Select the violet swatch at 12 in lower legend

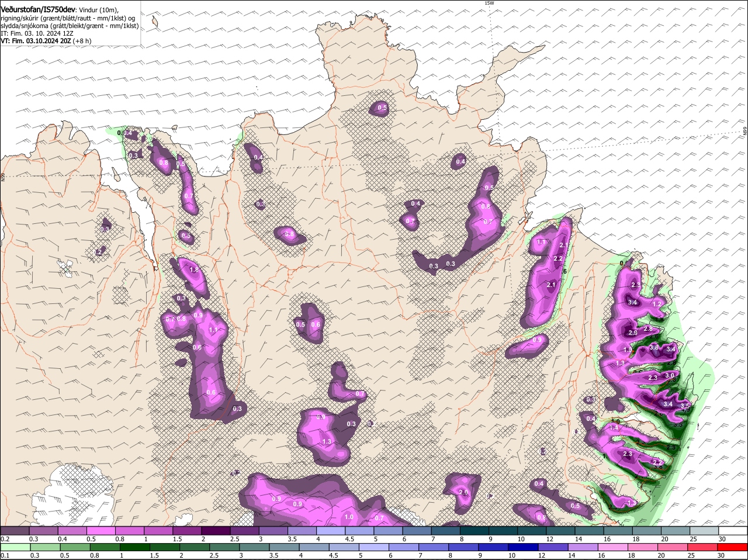[x=553, y=547]
